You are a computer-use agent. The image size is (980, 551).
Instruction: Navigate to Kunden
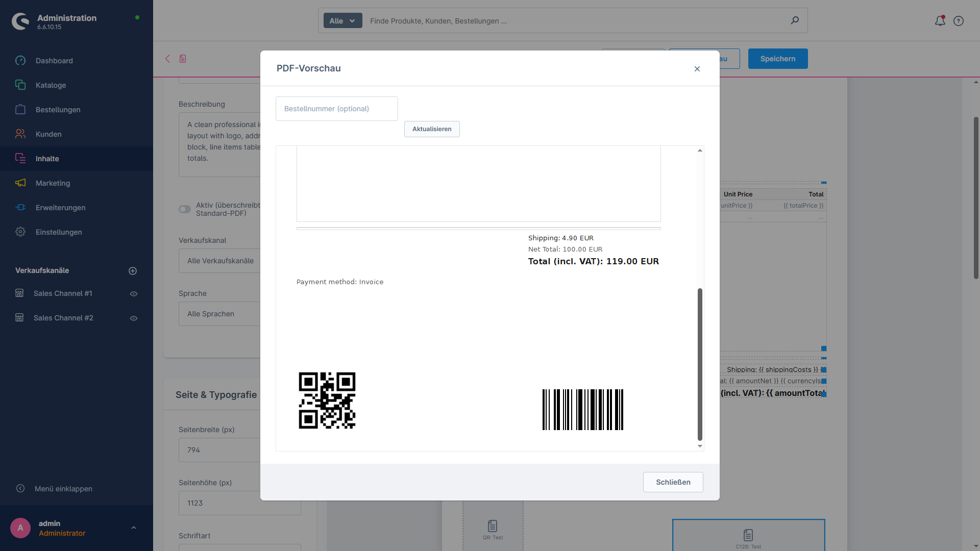point(48,134)
